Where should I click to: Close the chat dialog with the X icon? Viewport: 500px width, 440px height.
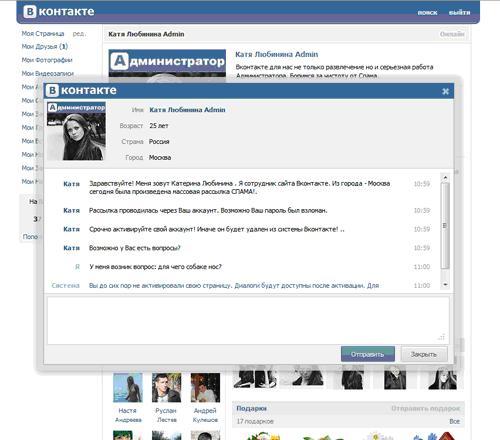445,91
